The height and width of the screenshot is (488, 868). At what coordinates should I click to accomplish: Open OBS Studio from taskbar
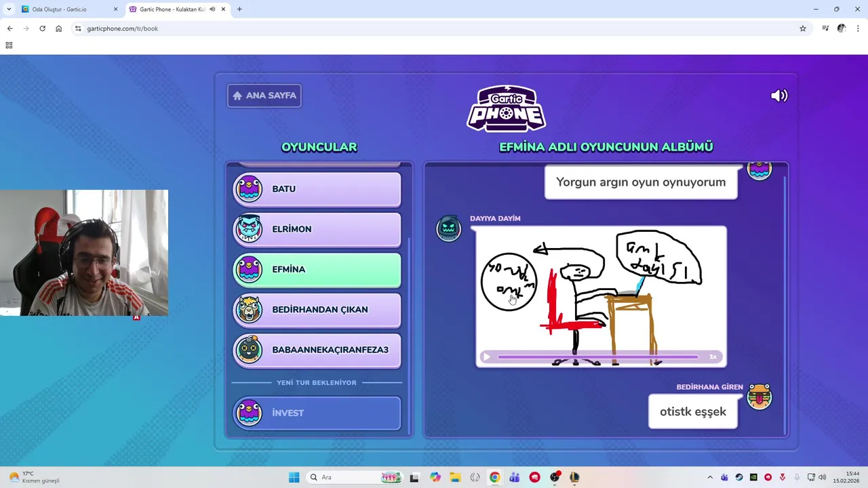555,477
